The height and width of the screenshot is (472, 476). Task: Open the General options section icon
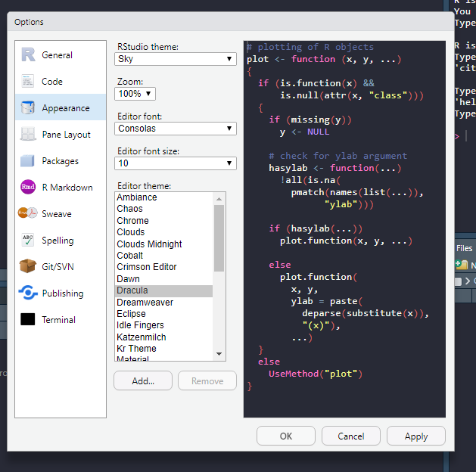28,55
